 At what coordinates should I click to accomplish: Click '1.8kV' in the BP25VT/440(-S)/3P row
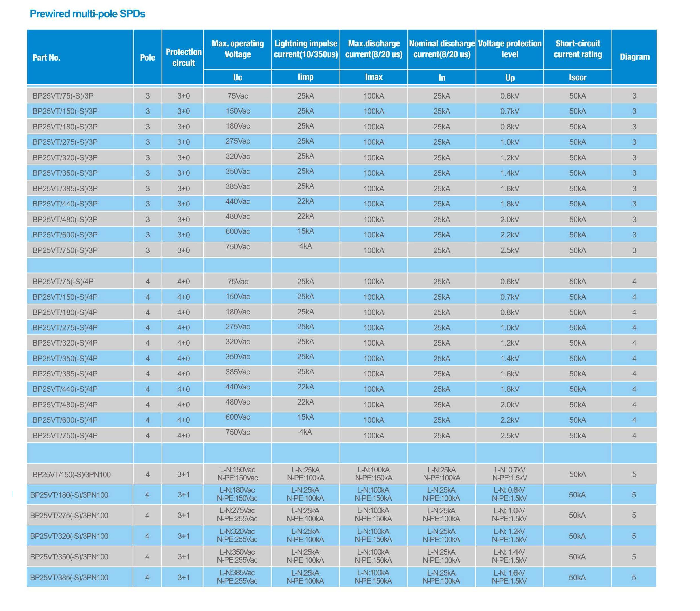[510, 204]
